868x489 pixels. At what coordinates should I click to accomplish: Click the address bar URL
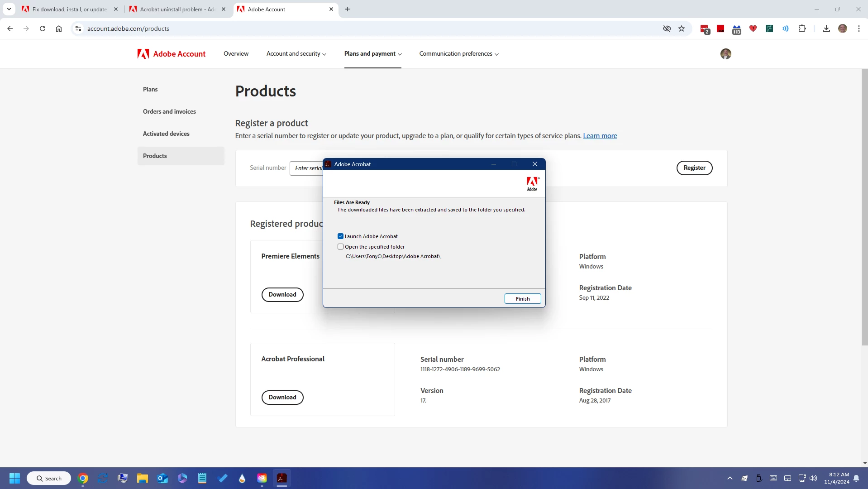(x=128, y=29)
